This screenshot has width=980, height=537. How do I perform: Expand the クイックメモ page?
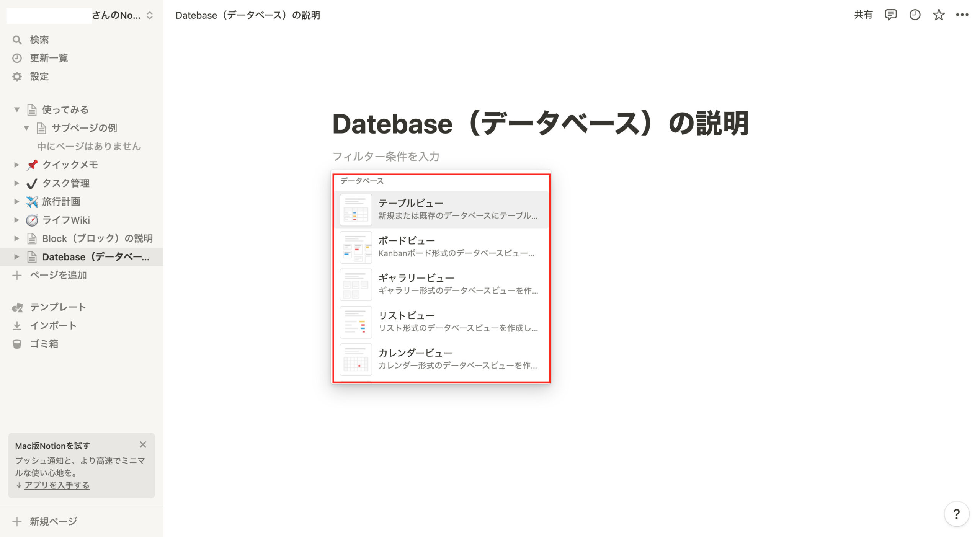17,165
